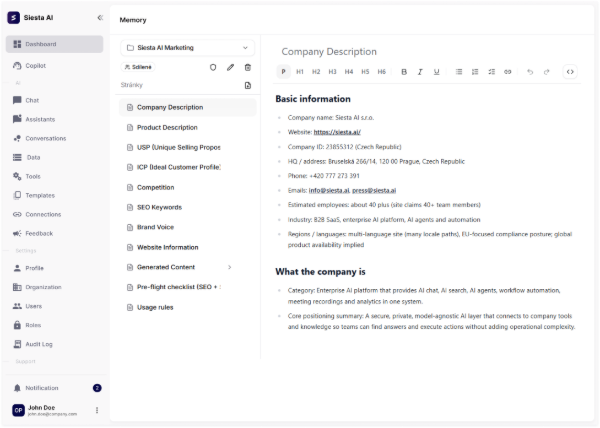Open the user options three-dot menu
The height and width of the screenshot is (428, 600).
pyautogui.click(x=97, y=410)
